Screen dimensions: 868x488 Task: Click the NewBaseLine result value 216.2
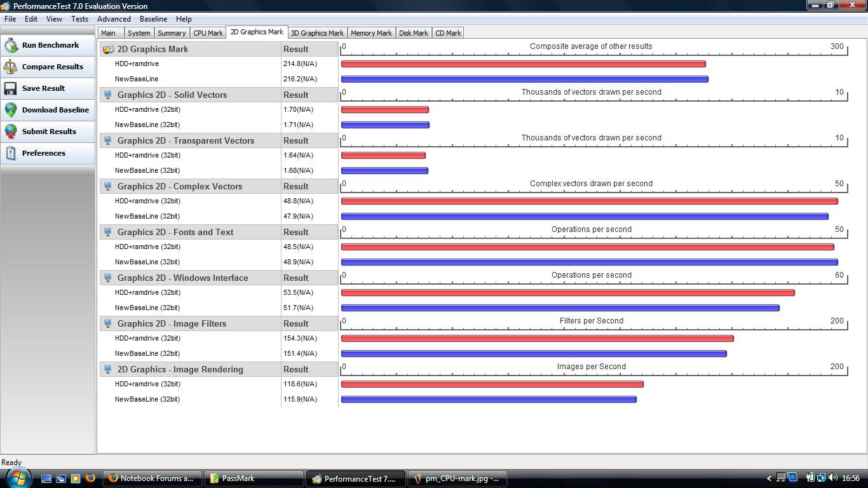click(300, 79)
